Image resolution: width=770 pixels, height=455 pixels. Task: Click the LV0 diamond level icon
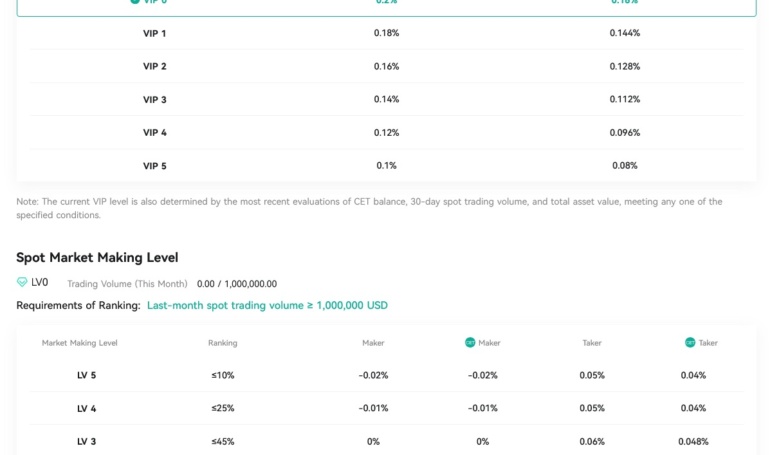click(x=22, y=283)
